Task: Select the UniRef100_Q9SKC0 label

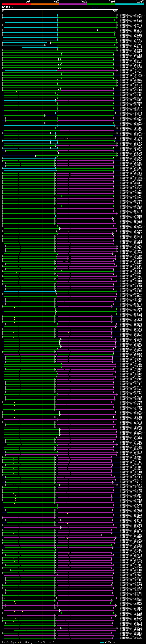Action: [131, 90]
